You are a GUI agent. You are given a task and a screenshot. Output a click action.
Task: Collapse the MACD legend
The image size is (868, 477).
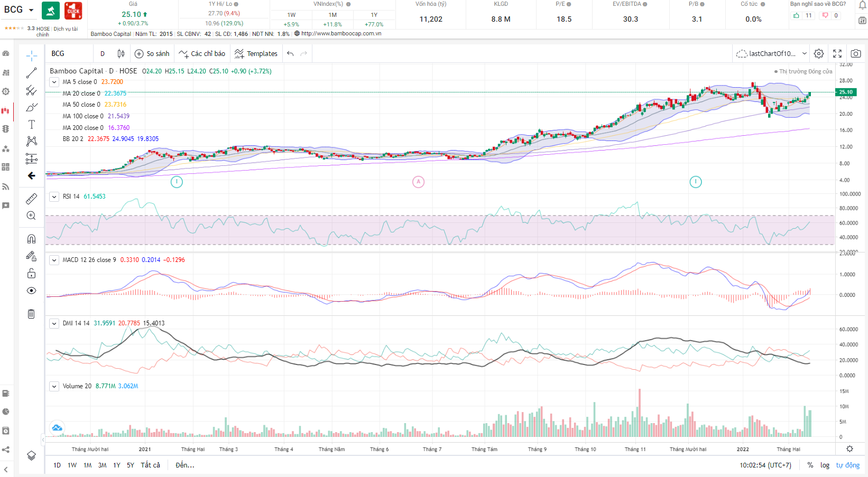point(54,260)
